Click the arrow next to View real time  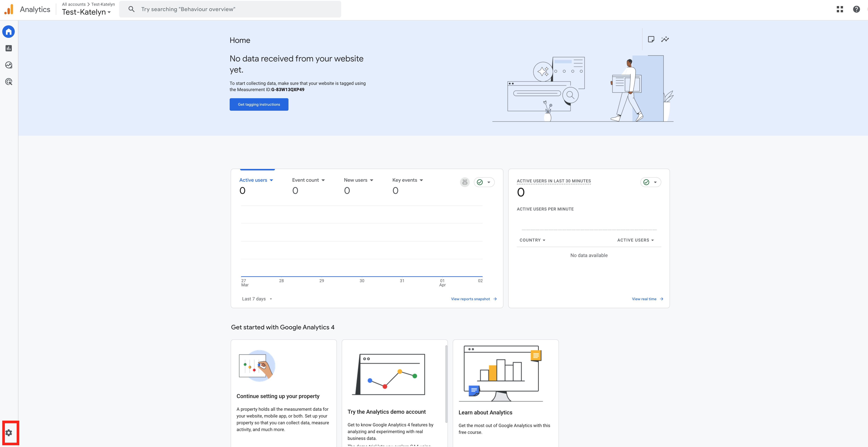[x=661, y=299]
